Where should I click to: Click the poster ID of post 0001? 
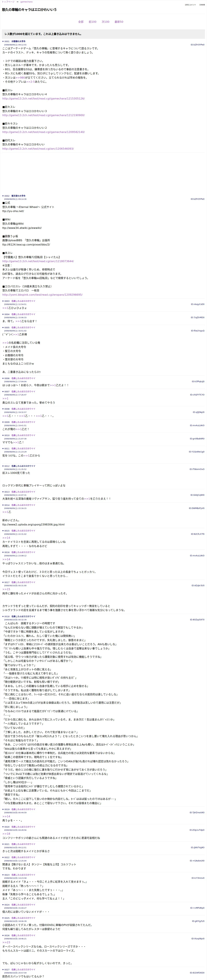pos(197,45)
